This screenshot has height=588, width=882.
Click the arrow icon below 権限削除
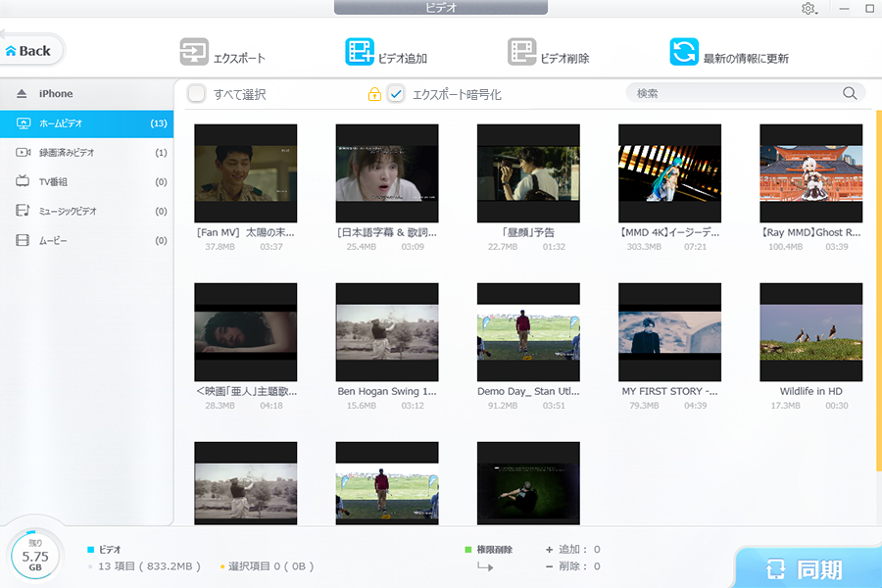tap(485, 566)
